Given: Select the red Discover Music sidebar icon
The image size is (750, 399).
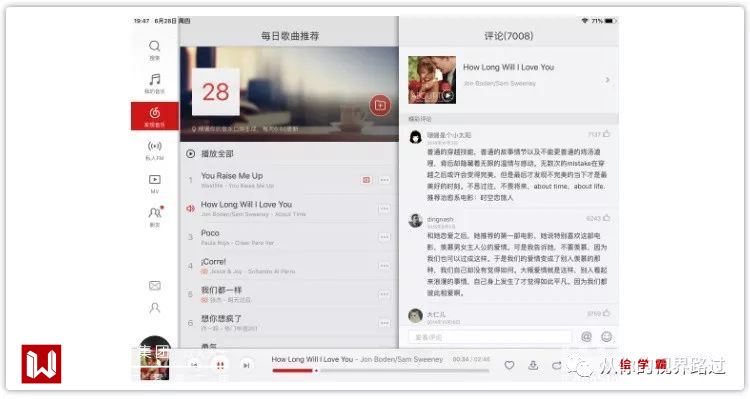Looking at the screenshot, I should tap(154, 113).
